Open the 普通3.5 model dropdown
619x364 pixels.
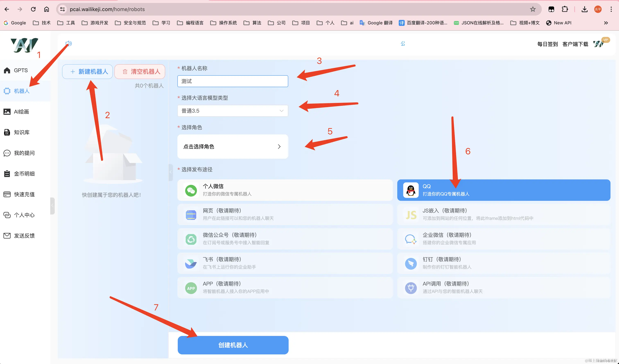232,111
